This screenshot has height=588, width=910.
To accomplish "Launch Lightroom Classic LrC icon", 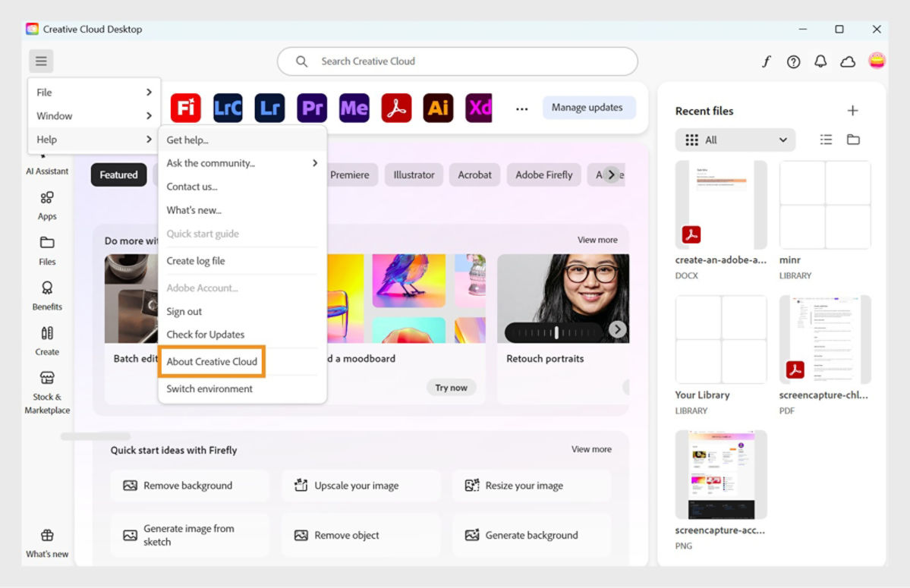I will pyautogui.click(x=228, y=108).
